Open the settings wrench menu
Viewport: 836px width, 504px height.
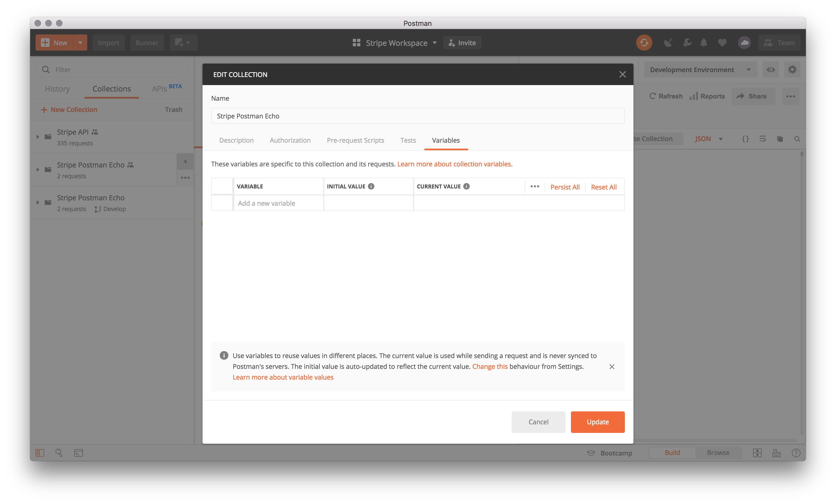pos(687,42)
